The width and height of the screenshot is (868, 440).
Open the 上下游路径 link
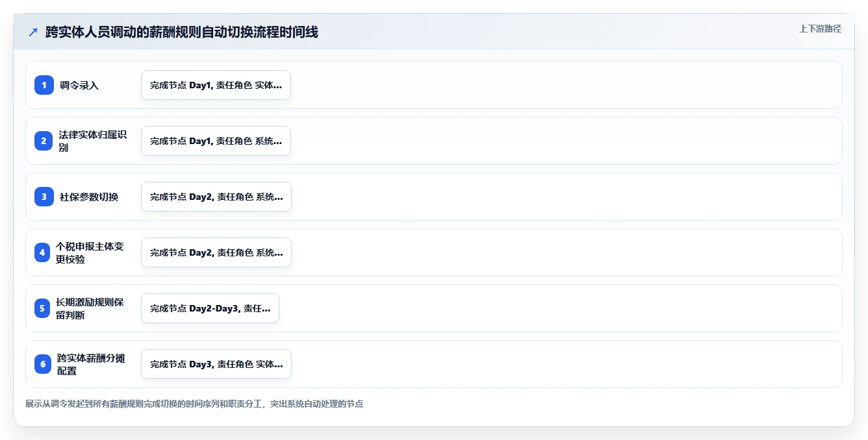tap(820, 29)
